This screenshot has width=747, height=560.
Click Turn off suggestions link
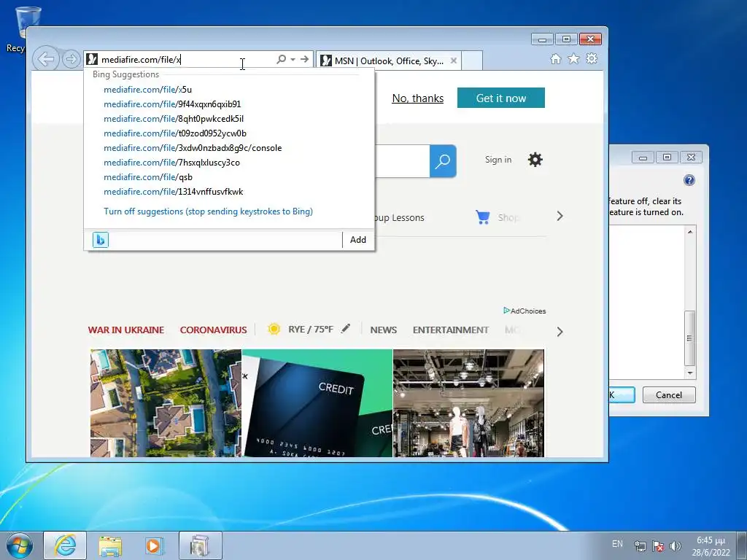pos(208,211)
